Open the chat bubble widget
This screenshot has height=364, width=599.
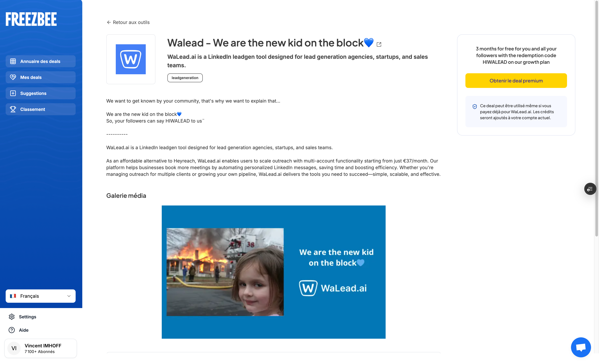(581, 347)
